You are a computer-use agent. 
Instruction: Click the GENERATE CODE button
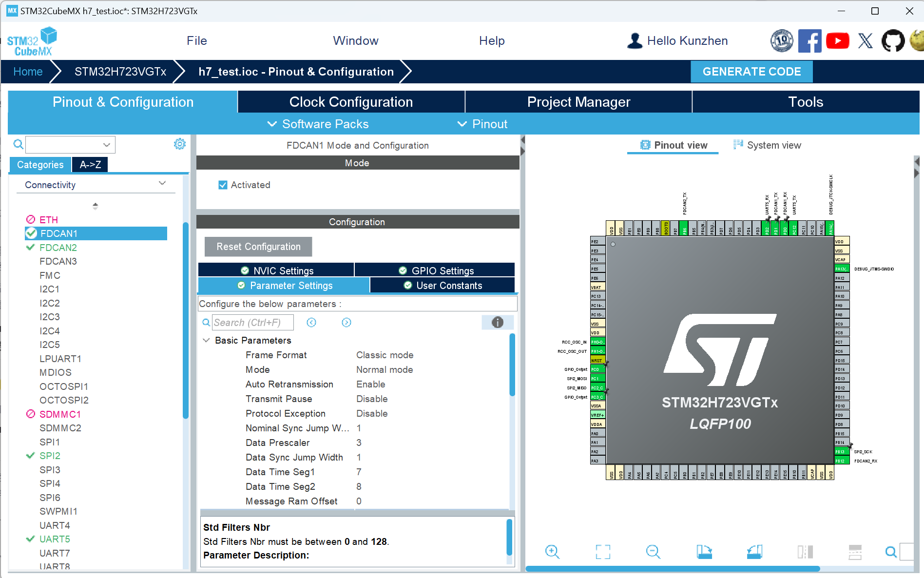(751, 72)
